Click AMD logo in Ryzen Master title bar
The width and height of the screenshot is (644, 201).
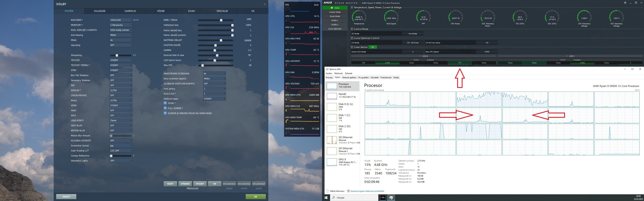tap(328, 3)
